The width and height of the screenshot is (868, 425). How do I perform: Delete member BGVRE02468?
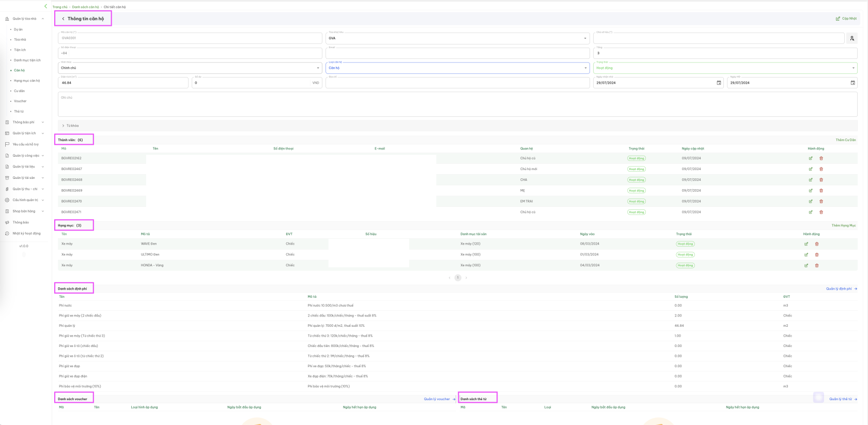[821, 180]
